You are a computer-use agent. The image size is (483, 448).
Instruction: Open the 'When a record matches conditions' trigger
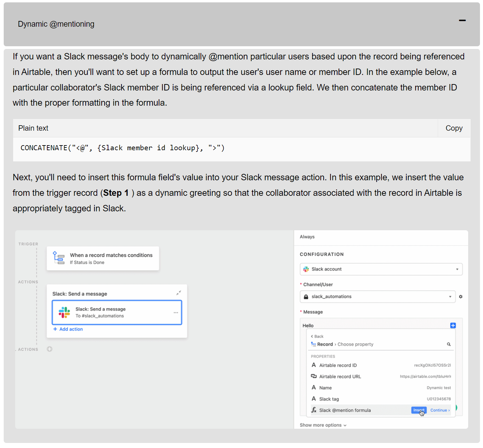103,258
